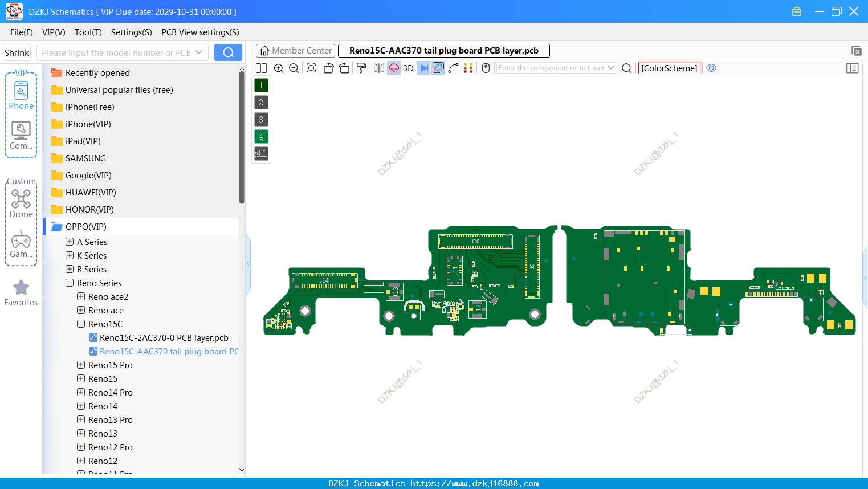Select the Computer category icon
This screenshot has width=868, height=489.
pos(21,136)
